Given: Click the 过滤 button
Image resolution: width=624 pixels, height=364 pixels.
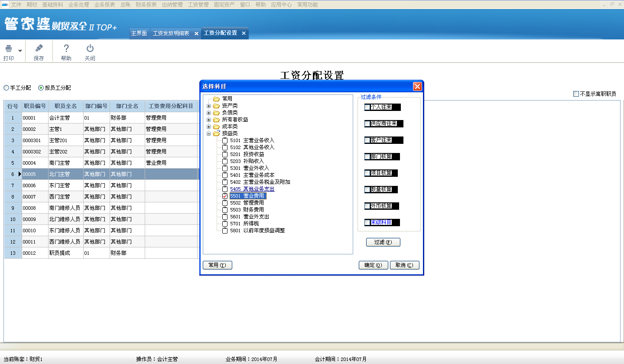Looking at the screenshot, I should [x=383, y=242].
